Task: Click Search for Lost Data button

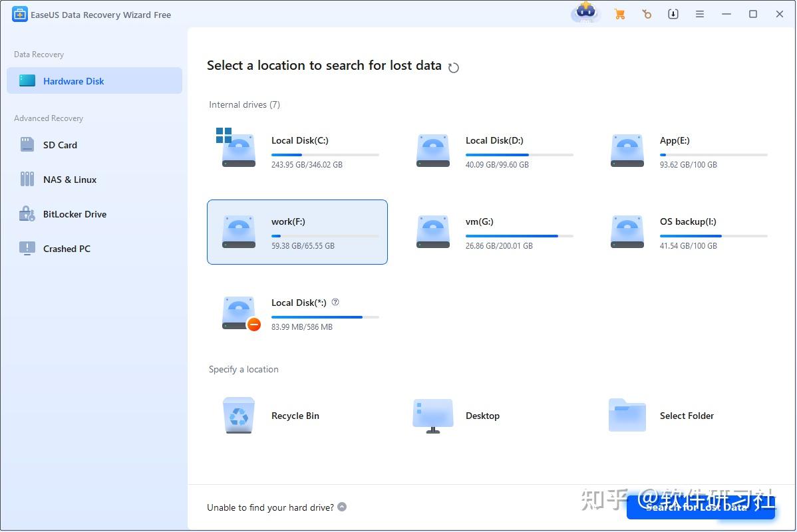Action: pos(701,507)
